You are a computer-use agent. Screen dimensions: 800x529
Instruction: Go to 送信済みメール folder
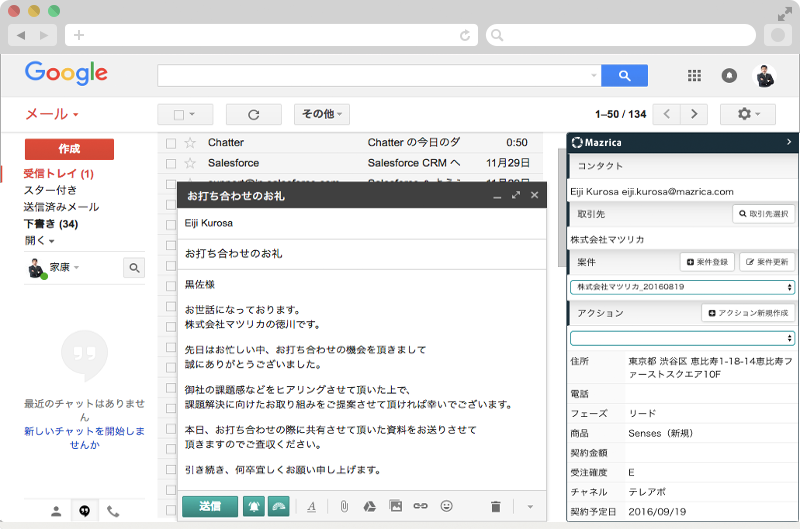point(61,207)
